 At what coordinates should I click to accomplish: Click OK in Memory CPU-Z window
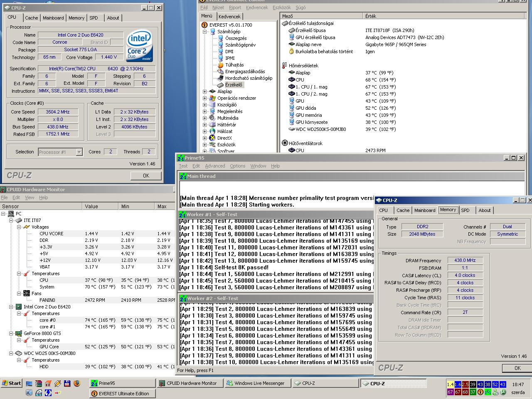(517, 368)
